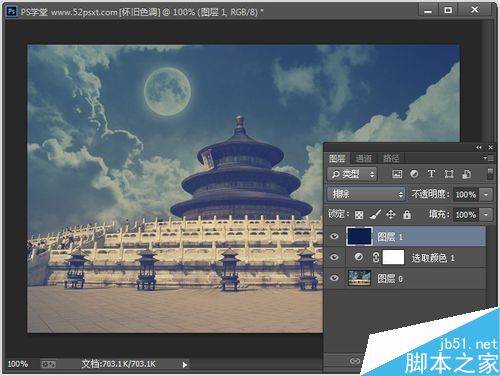
Task: Toggle the layer filtering switch on/off
Action: [490, 174]
